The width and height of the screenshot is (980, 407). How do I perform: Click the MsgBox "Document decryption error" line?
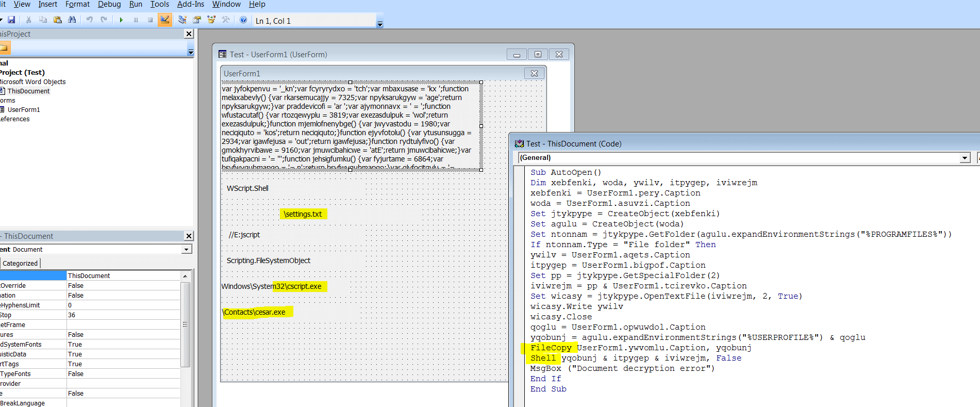[x=622, y=368]
